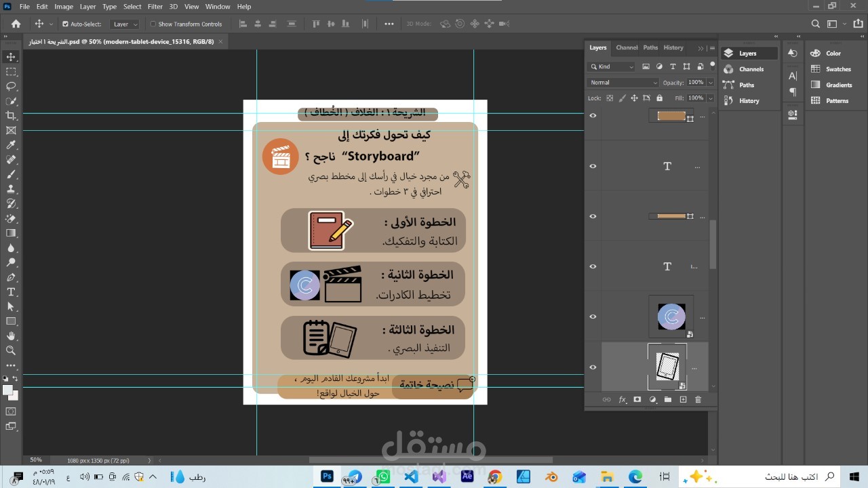Screen dimensions: 868x488
Task: Open the Fill slider arrow
Action: pos(710,98)
